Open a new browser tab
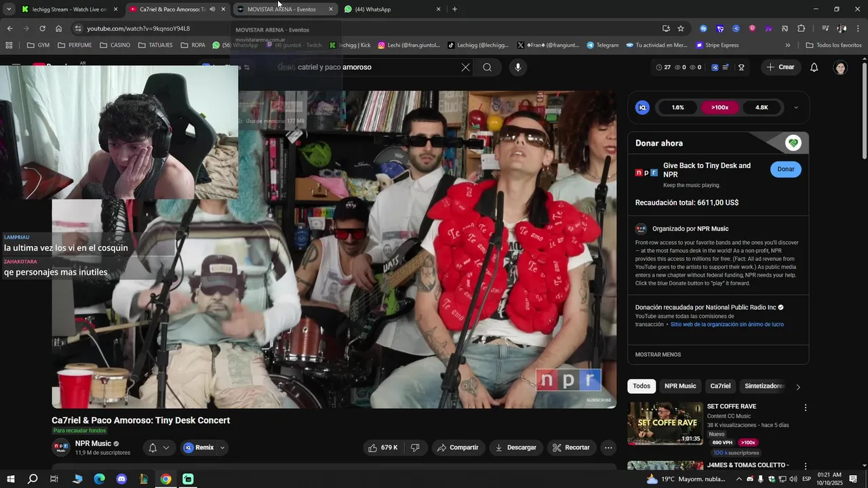The image size is (868, 488). pos(454,9)
